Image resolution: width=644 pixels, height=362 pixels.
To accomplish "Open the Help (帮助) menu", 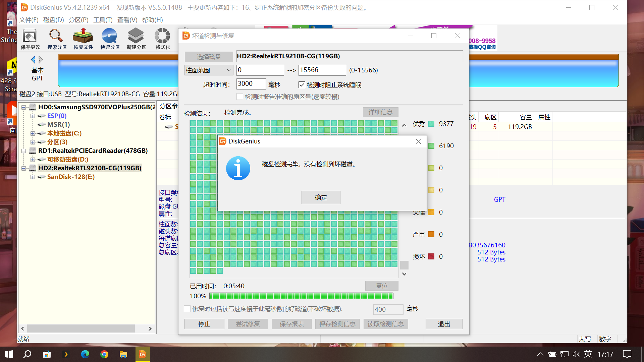I will point(153,20).
